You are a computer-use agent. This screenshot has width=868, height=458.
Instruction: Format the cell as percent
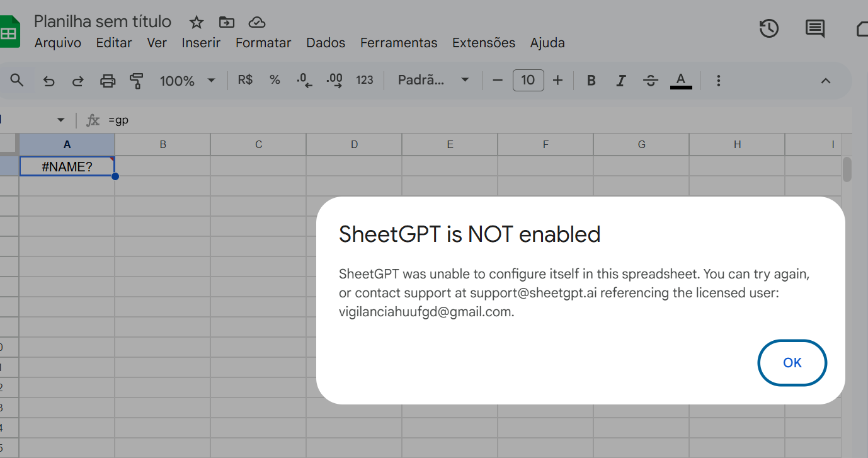click(275, 80)
